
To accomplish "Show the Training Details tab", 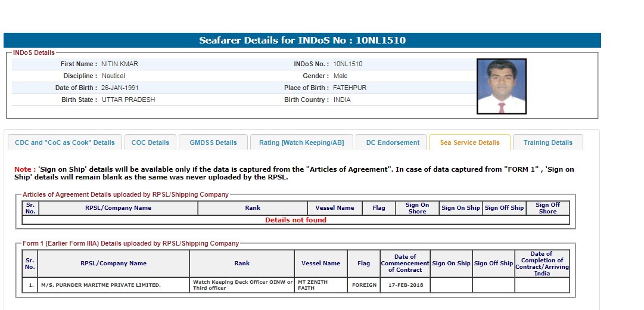I will pyautogui.click(x=547, y=142).
